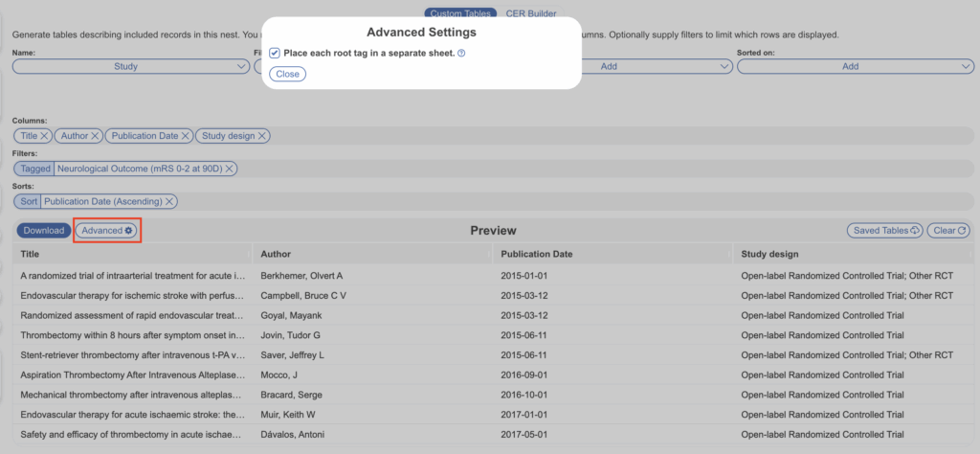Open Advanced settings gear button
The image size is (980, 454).
pos(107,231)
